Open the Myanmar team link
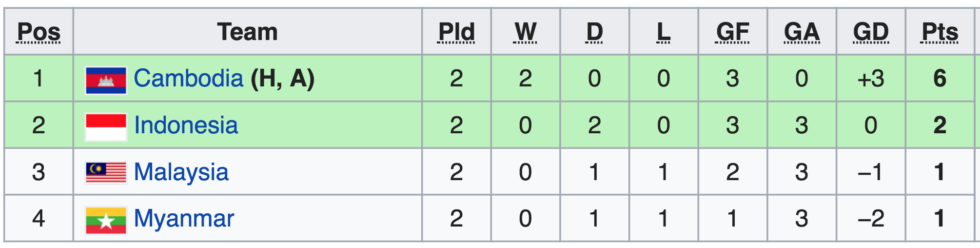Screen dimensions: 980x248 (184, 219)
